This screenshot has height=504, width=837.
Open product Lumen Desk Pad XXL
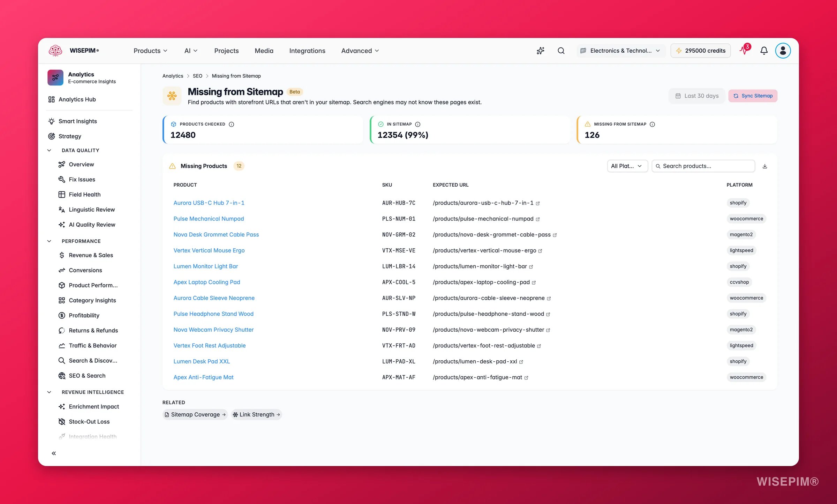point(202,361)
